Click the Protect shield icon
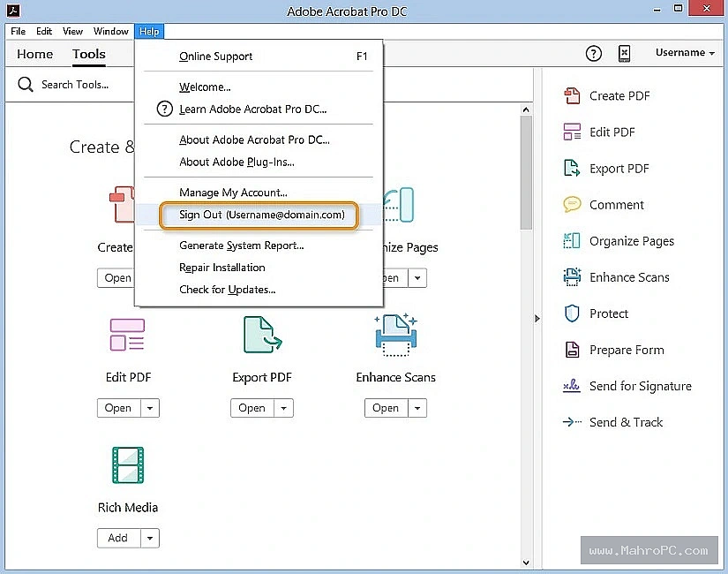The width and height of the screenshot is (728, 574). click(572, 313)
